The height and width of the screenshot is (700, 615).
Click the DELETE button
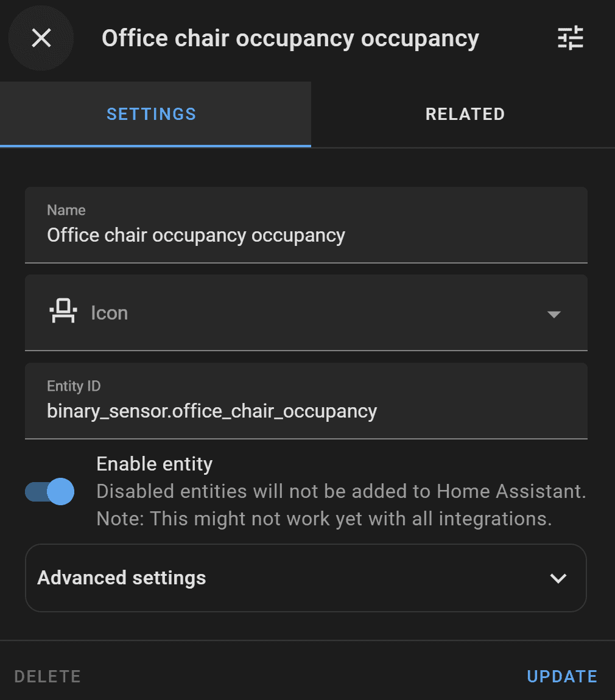47,676
